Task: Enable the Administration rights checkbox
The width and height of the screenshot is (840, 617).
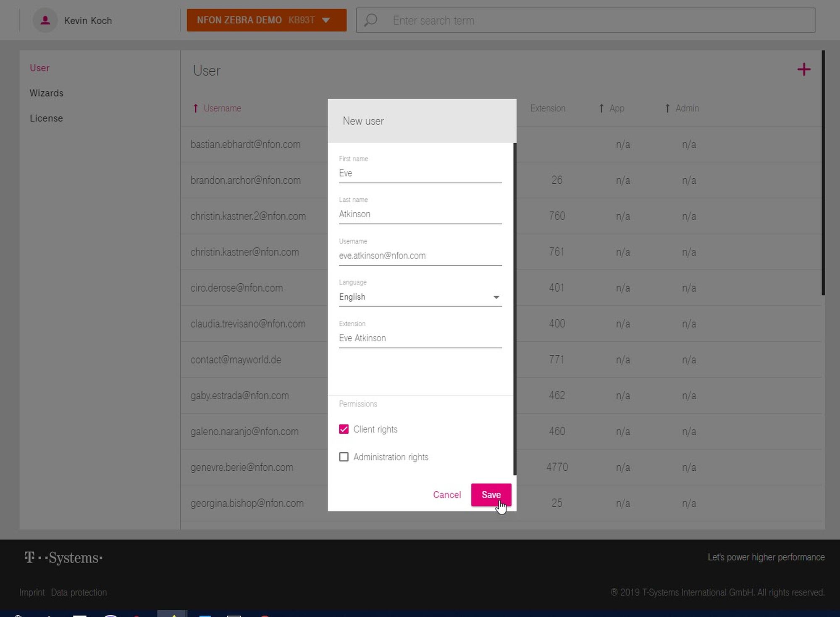Action: (344, 457)
